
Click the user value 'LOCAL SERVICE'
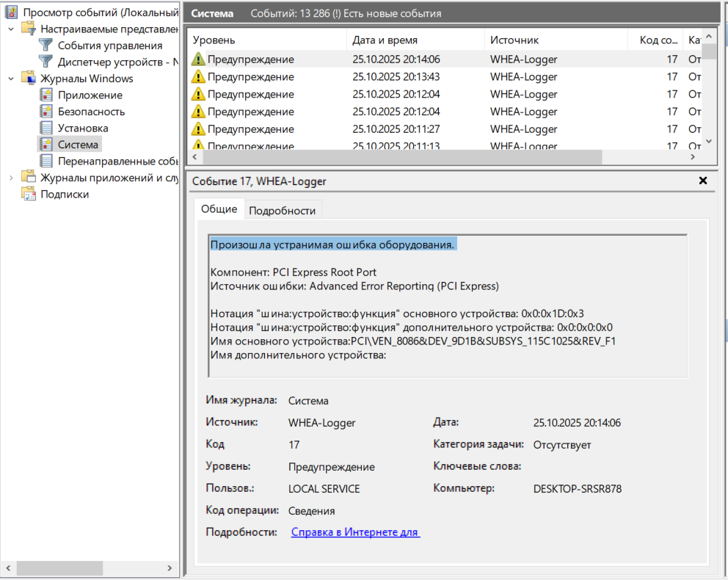324,489
